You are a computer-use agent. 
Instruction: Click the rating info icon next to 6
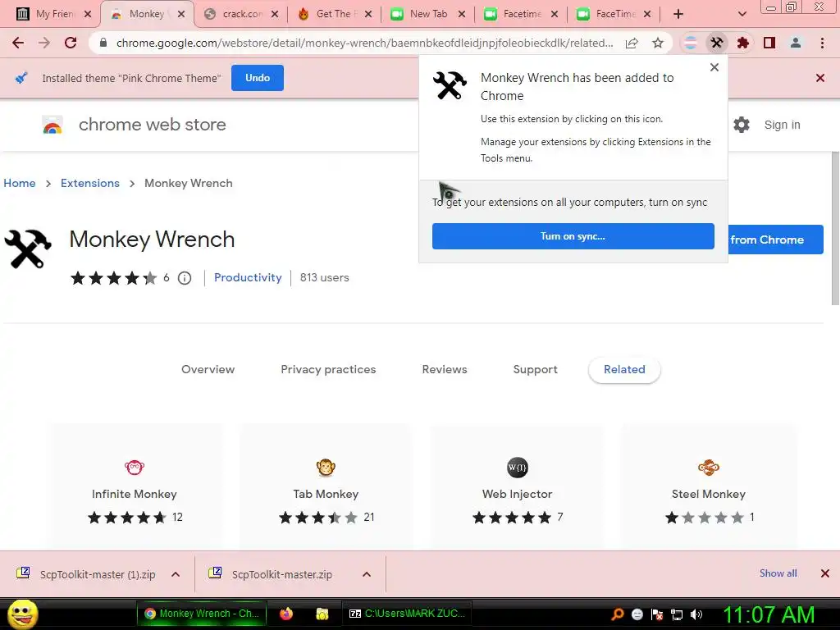pos(185,278)
